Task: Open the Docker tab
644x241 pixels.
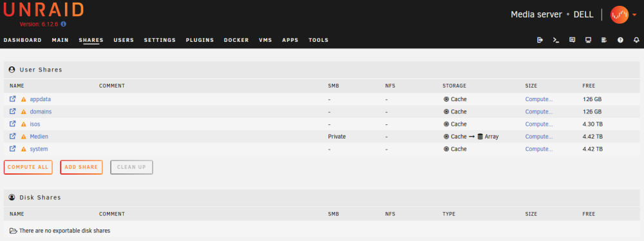Action: click(x=236, y=40)
